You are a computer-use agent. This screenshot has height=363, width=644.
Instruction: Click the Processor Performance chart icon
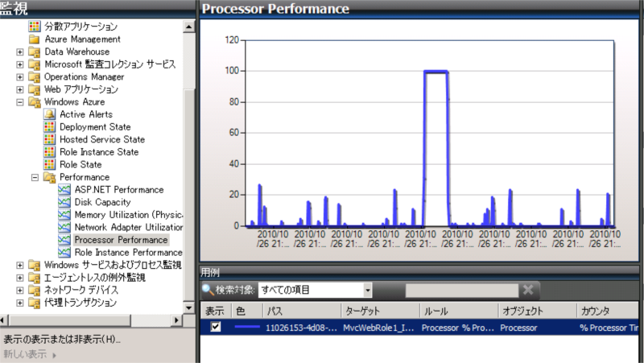coord(64,240)
